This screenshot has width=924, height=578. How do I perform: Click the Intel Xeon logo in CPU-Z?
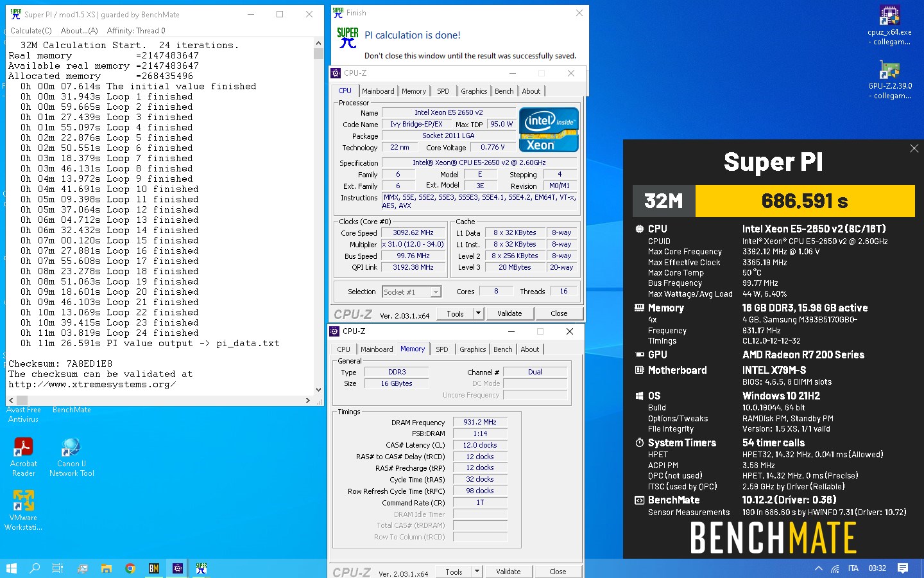[549, 130]
